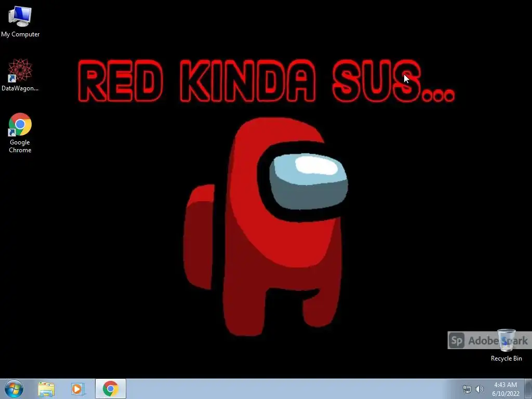Open Windows Explorer from the taskbar
This screenshot has width=532, height=399.
(46, 389)
